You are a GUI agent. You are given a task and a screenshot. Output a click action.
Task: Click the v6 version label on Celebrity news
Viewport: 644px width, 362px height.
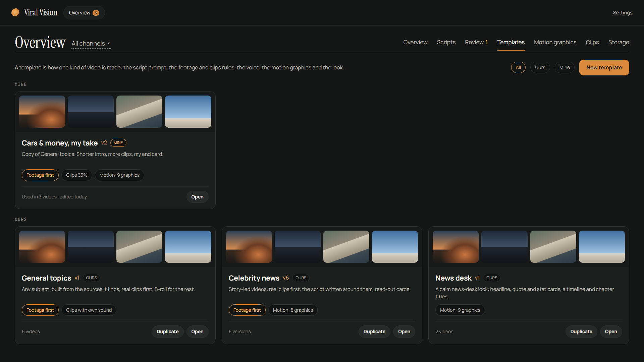[286, 278]
